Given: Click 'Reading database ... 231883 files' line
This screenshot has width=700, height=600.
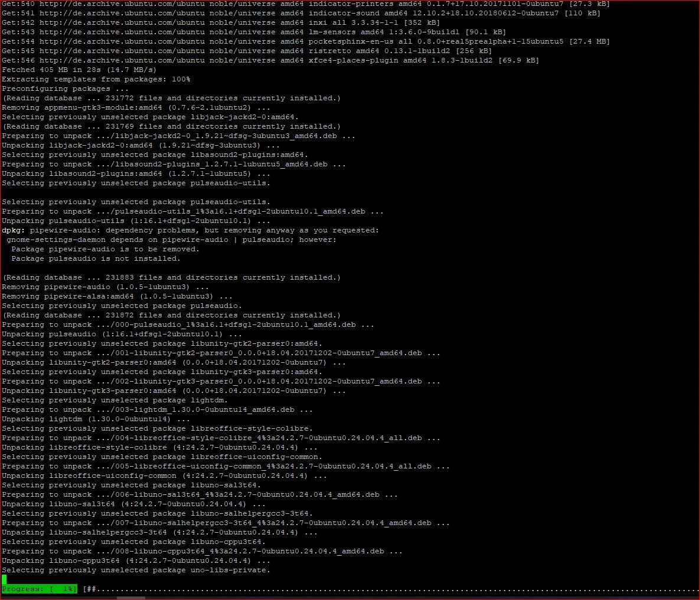Looking at the screenshot, I should point(171,277).
